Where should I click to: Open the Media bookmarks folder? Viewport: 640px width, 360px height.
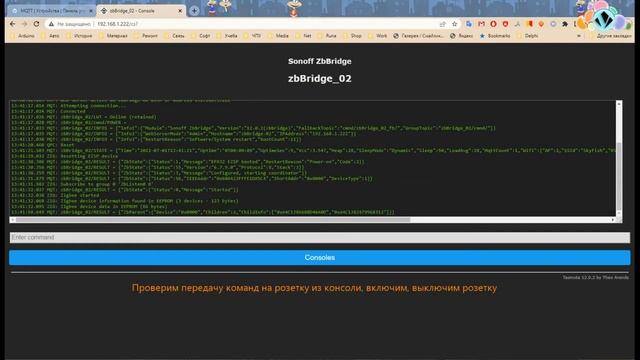pyautogui.click(x=279, y=36)
